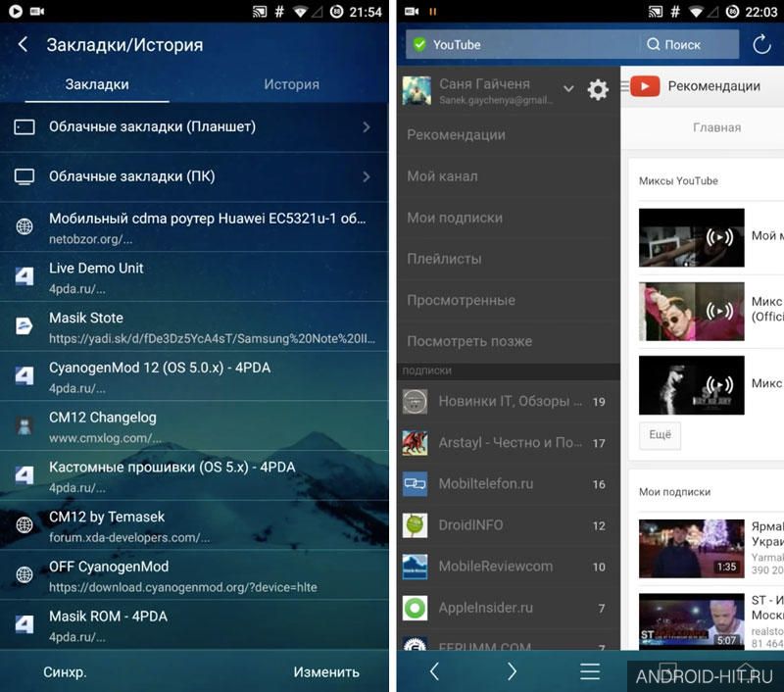Open the tablet cloud bookmarks icon

[x=24, y=127]
